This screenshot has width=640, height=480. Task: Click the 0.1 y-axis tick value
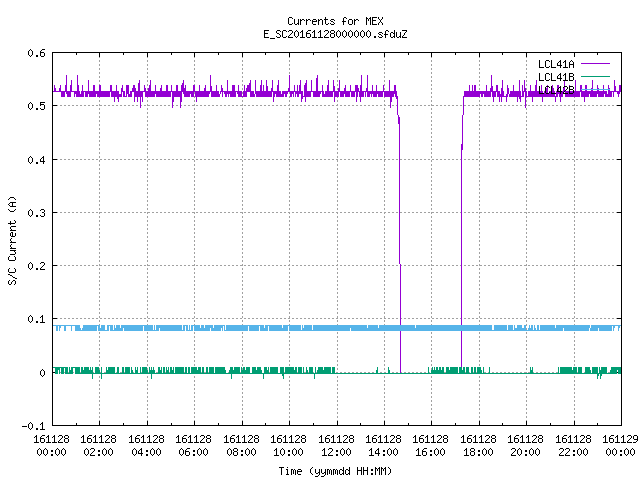click(36, 319)
